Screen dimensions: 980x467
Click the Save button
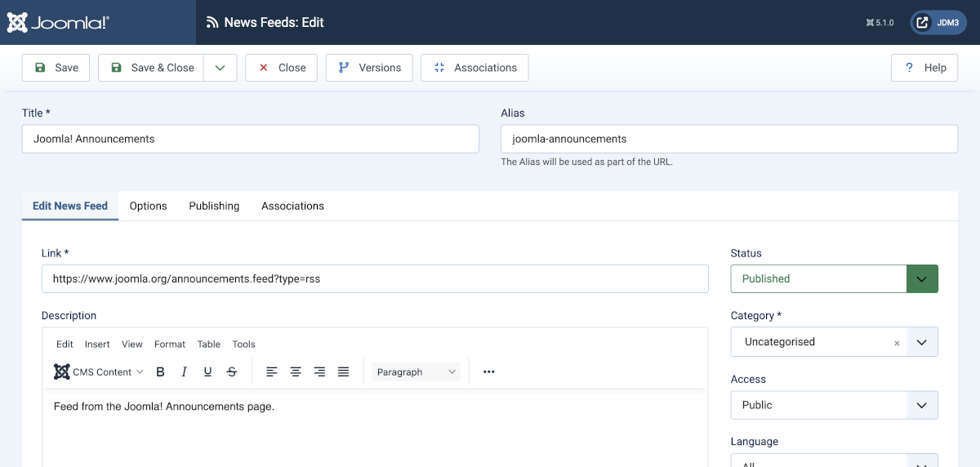tap(56, 68)
